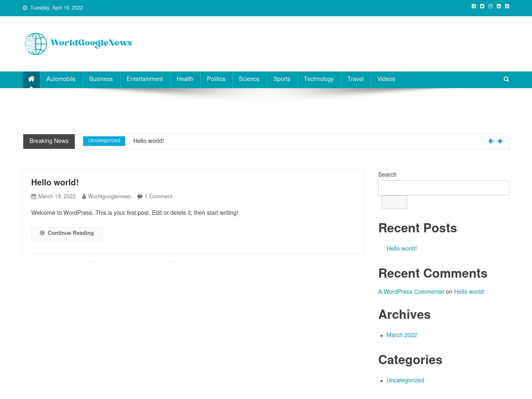
Task: Open Technology menu section
Action: 319,79
